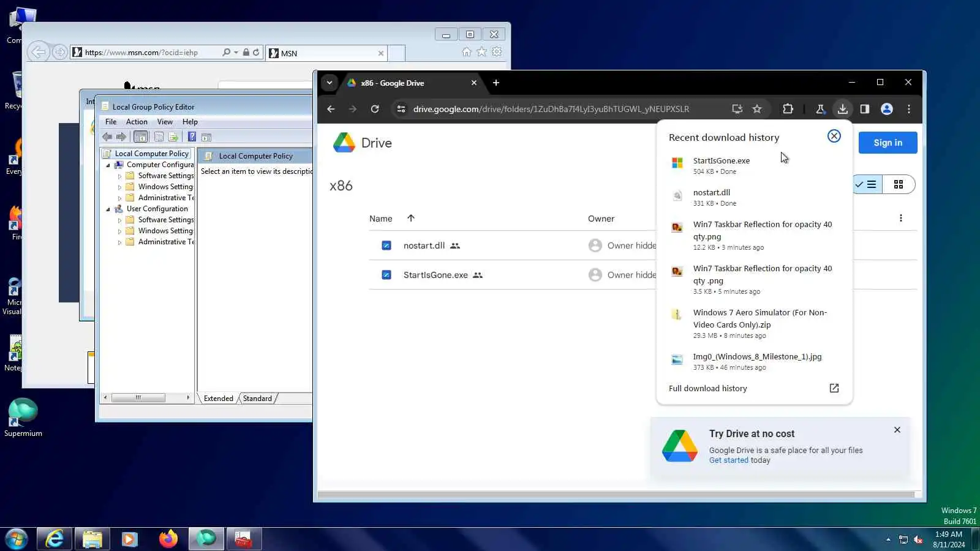Viewport: 980px width, 551px height.
Task: Close the Recent download history popup
Action: click(x=834, y=136)
